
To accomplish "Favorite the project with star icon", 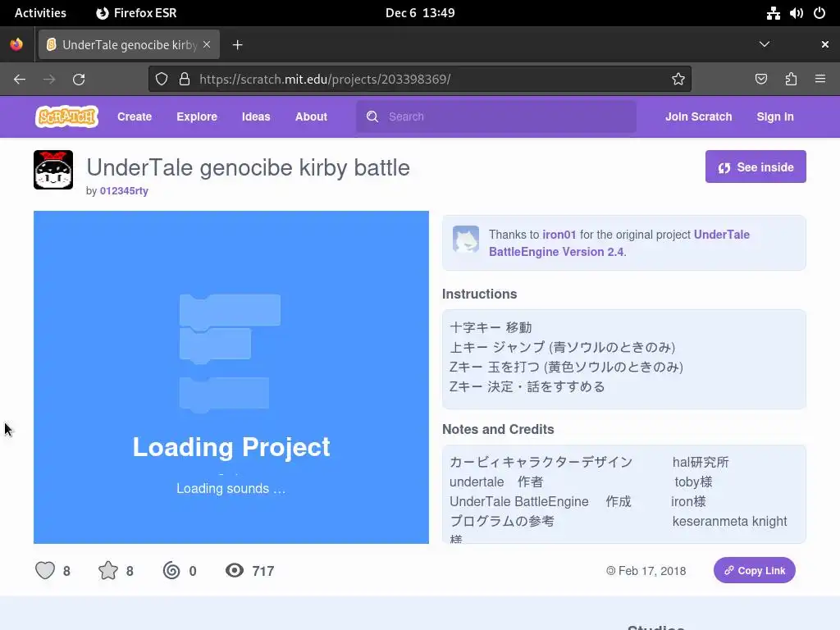I will [x=108, y=571].
